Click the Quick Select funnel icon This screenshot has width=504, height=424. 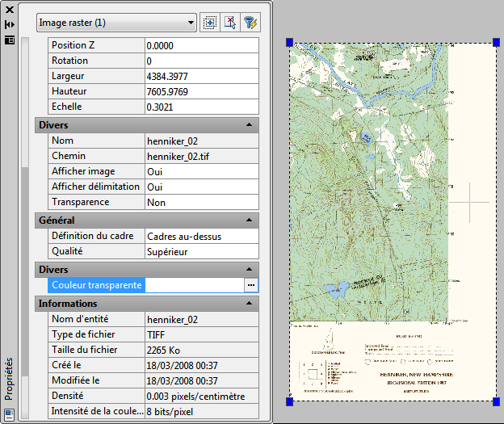pyautogui.click(x=250, y=23)
